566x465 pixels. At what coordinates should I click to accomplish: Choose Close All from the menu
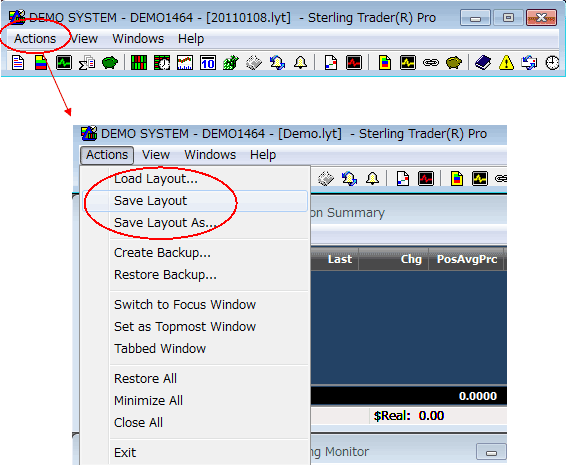pyautogui.click(x=195, y=423)
